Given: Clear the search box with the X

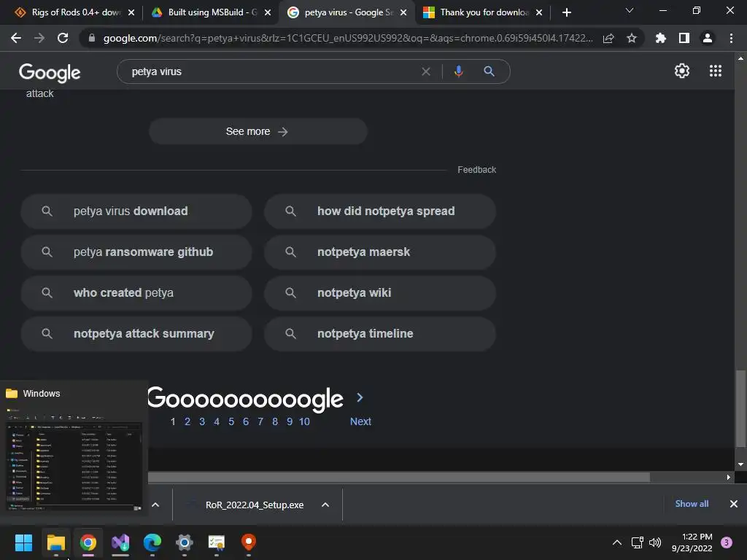Looking at the screenshot, I should click(426, 71).
